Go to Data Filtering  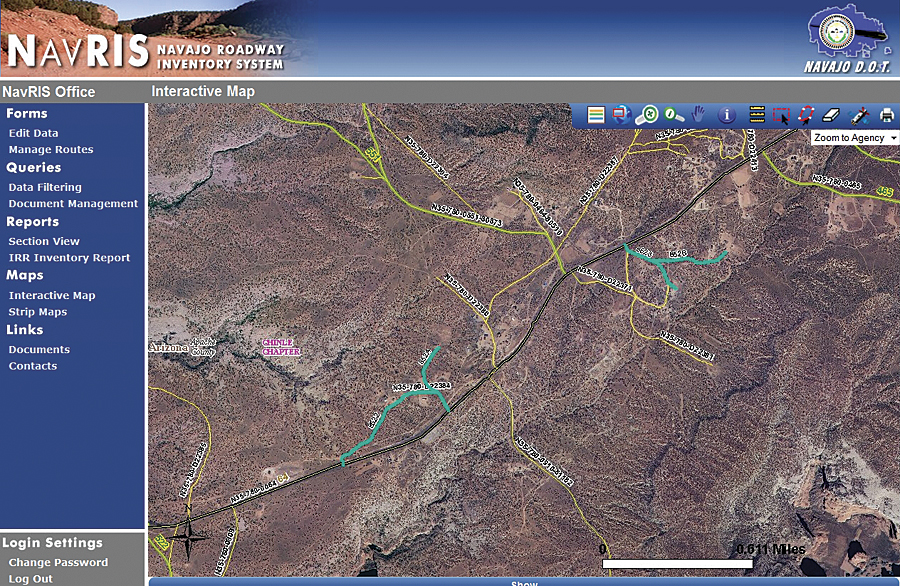click(45, 187)
